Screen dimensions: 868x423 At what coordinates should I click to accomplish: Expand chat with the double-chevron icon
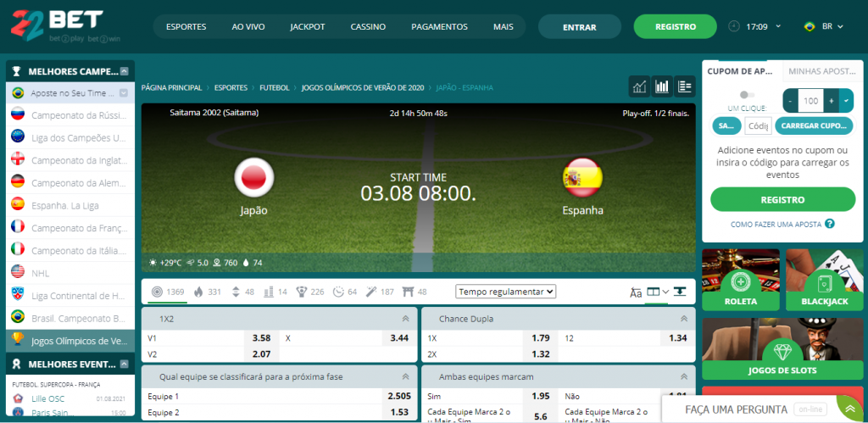850,409
